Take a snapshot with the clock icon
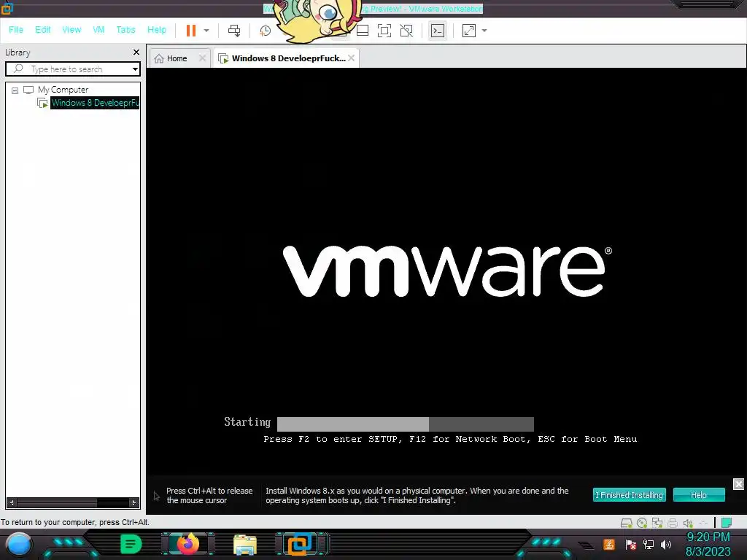This screenshot has height=560, width=747. coord(265,31)
